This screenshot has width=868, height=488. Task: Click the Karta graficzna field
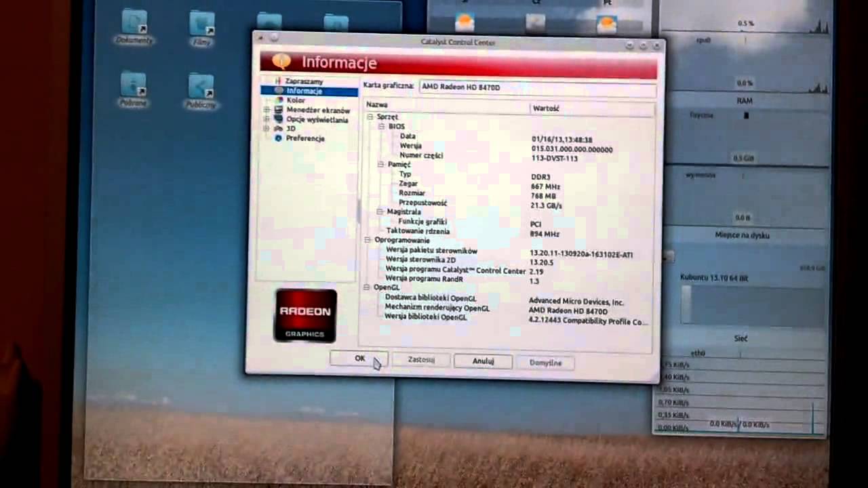537,87
